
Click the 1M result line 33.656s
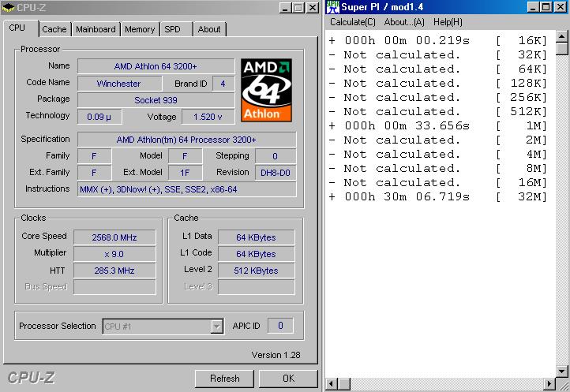[437, 126]
